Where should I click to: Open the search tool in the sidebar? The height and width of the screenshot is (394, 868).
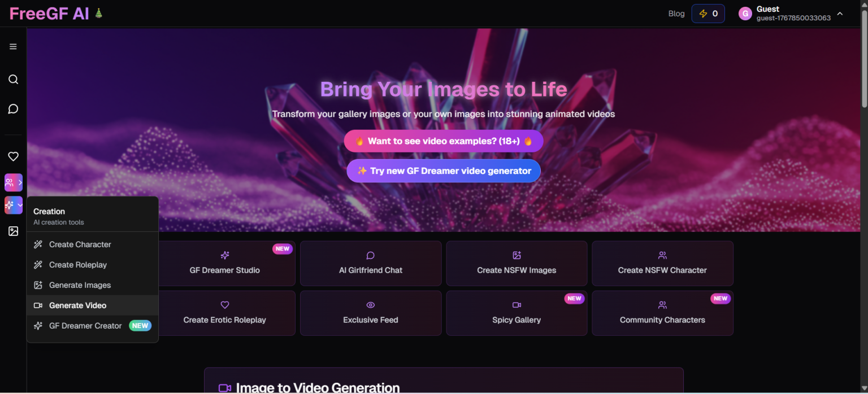13,79
